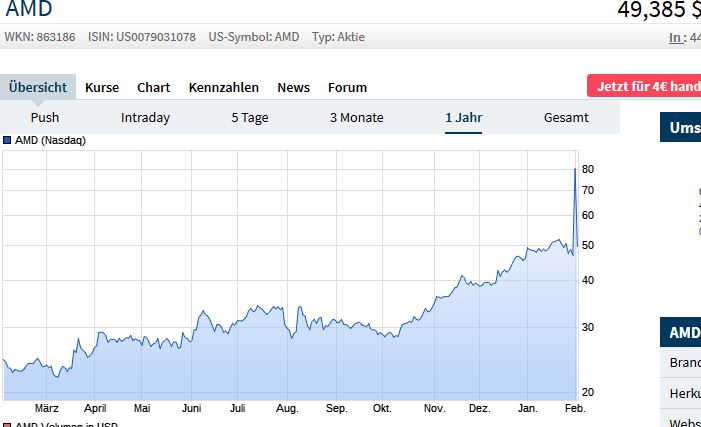Select the Push chart timeframe

[x=45, y=117]
